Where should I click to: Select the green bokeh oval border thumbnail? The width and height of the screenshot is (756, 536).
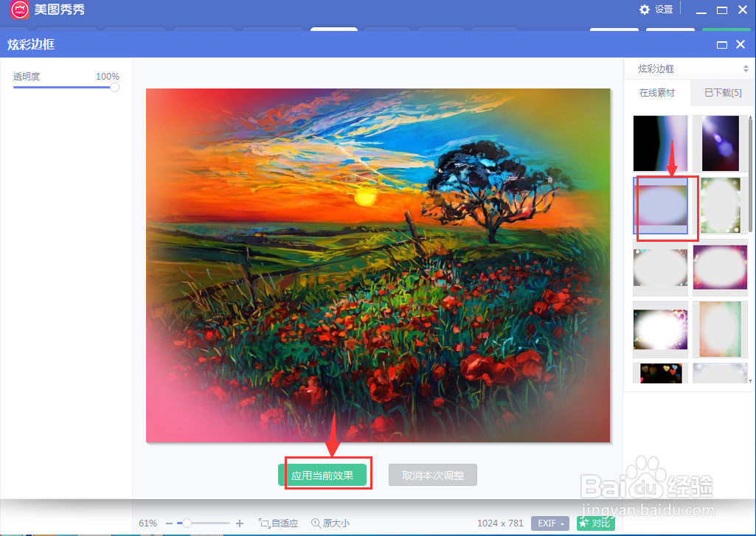point(720,206)
